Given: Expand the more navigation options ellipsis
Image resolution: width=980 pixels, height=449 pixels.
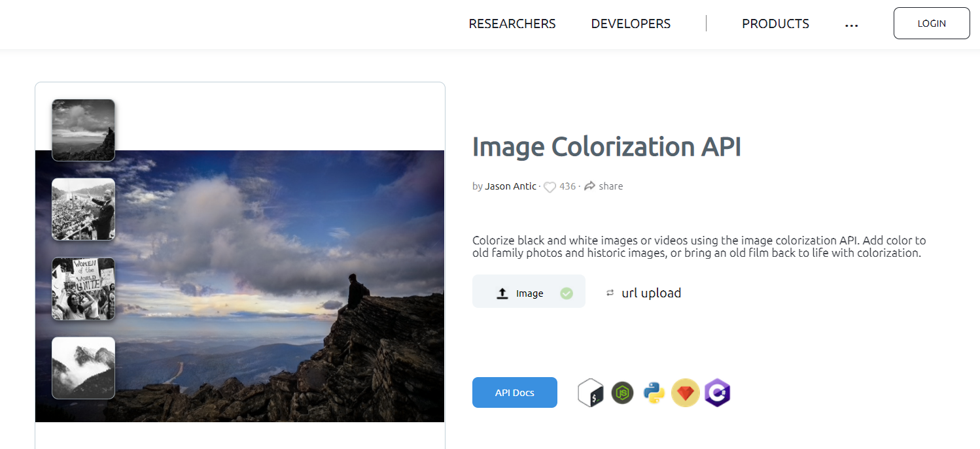Looking at the screenshot, I should coord(851,25).
